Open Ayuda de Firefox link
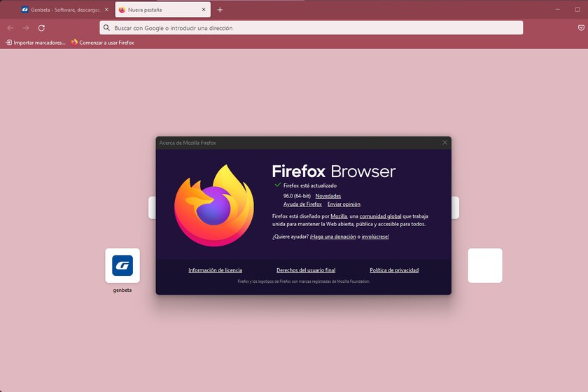 coord(302,204)
